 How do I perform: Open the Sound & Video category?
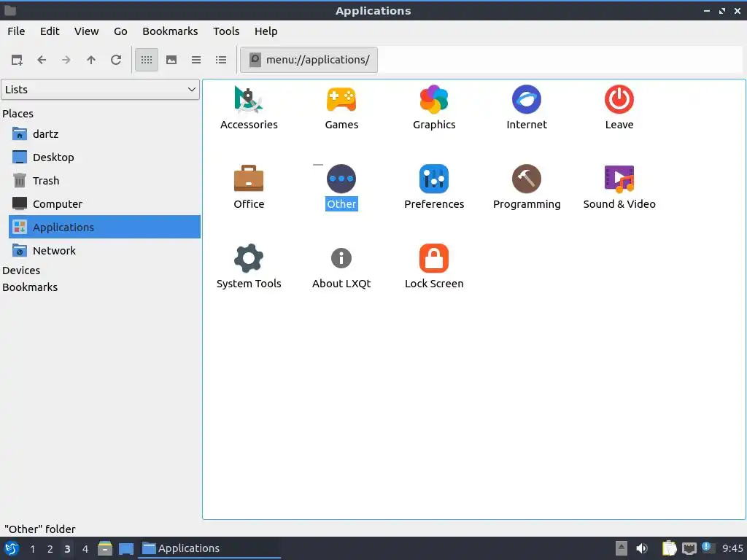(619, 187)
